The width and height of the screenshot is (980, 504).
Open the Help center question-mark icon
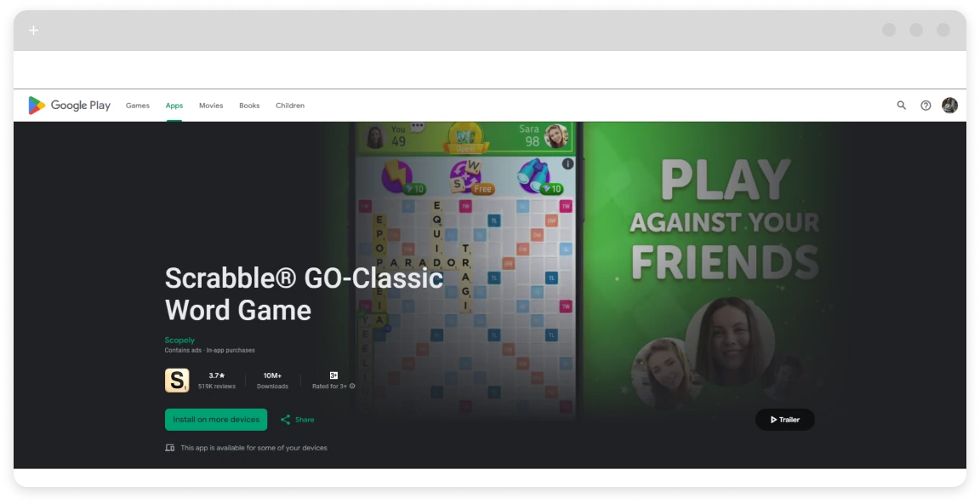(926, 106)
